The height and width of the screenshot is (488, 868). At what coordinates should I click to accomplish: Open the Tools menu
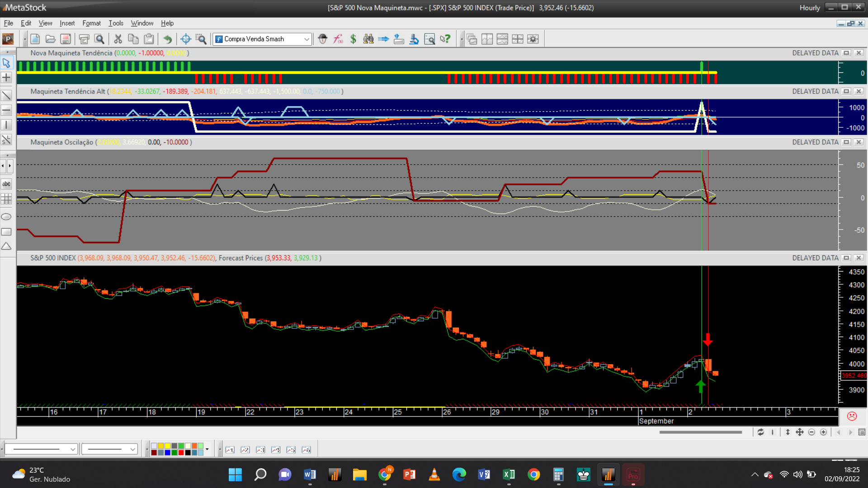coord(116,23)
